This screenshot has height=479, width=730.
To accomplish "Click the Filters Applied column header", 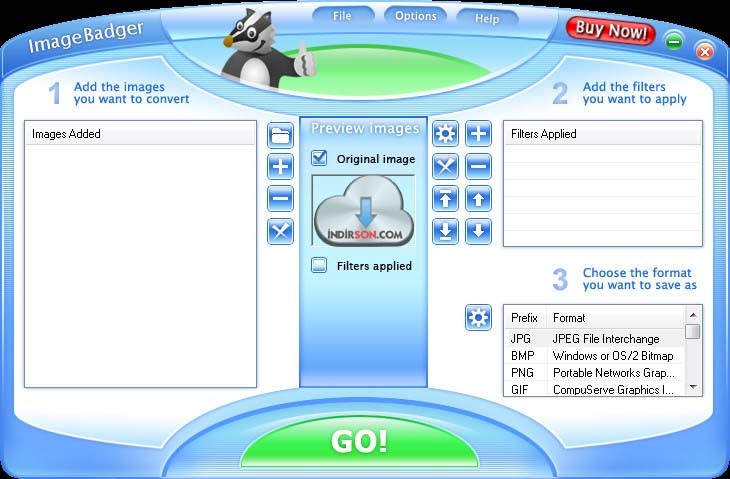I will (602, 134).
